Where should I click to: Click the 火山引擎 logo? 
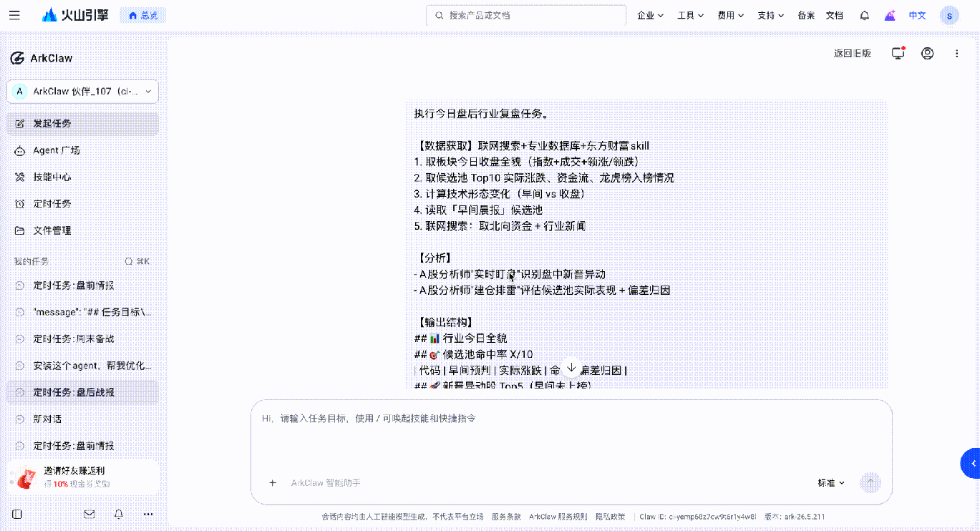coord(75,15)
